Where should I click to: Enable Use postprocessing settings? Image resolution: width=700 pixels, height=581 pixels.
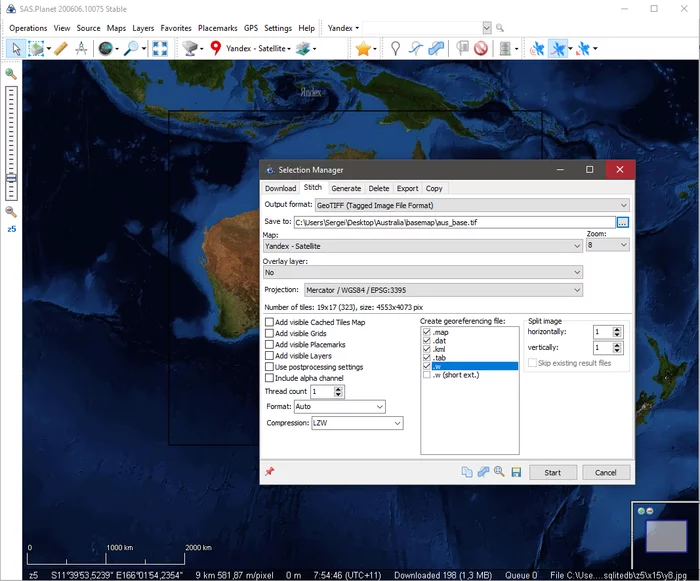(269, 367)
